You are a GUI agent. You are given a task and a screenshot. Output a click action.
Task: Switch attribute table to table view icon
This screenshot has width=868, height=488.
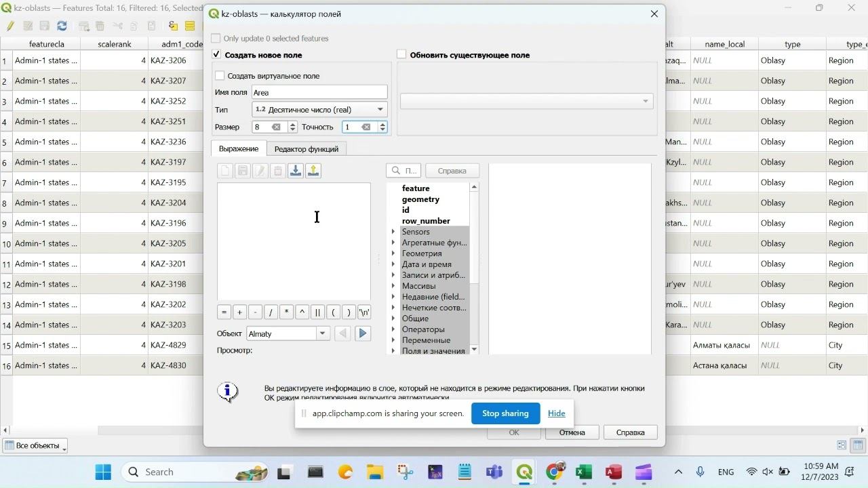858,445
